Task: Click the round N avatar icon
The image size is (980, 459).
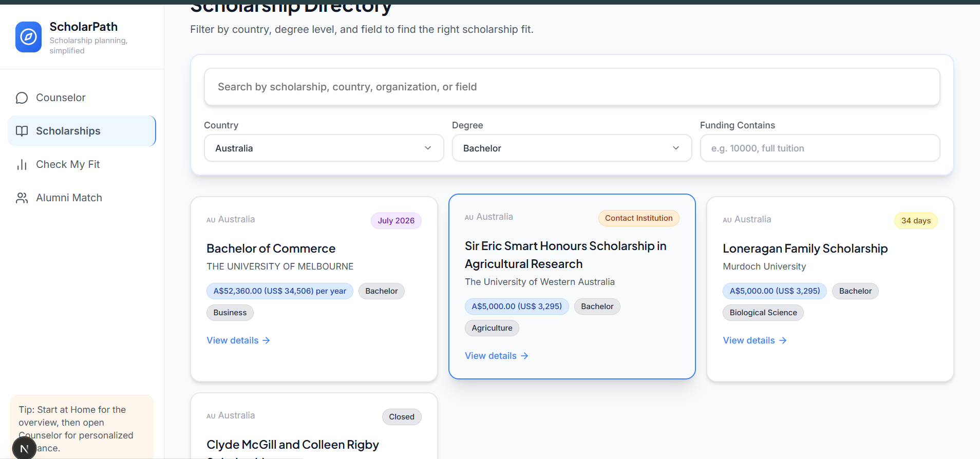Action: pos(24,449)
